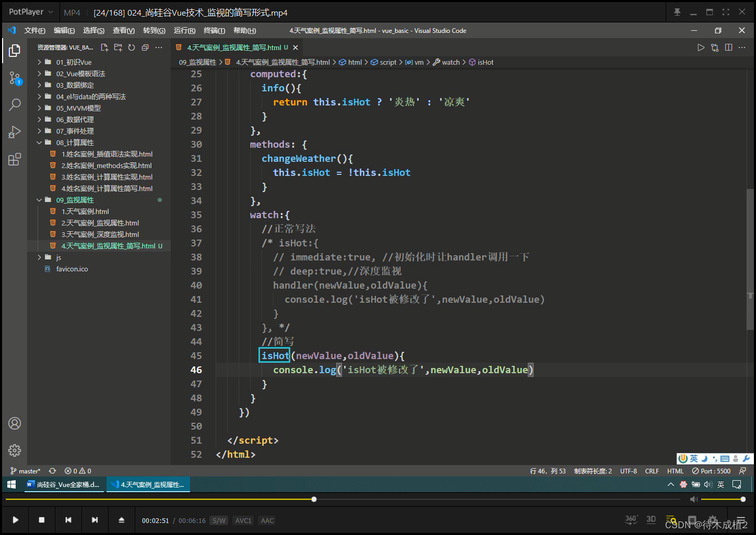
Task: Click the HTML language mode status item
Action: tap(675, 471)
